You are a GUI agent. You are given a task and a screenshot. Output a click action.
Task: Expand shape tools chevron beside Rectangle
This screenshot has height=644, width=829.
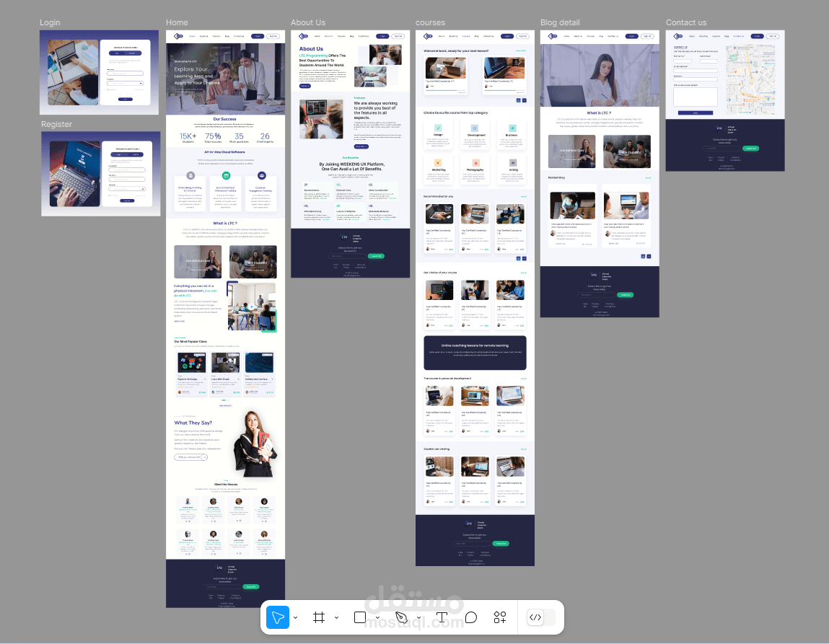pos(377,617)
